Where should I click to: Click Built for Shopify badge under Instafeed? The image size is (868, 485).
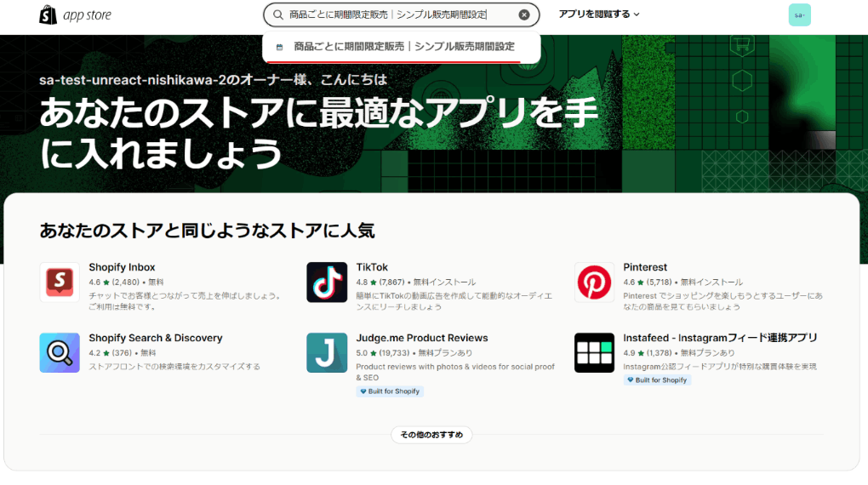point(657,380)
